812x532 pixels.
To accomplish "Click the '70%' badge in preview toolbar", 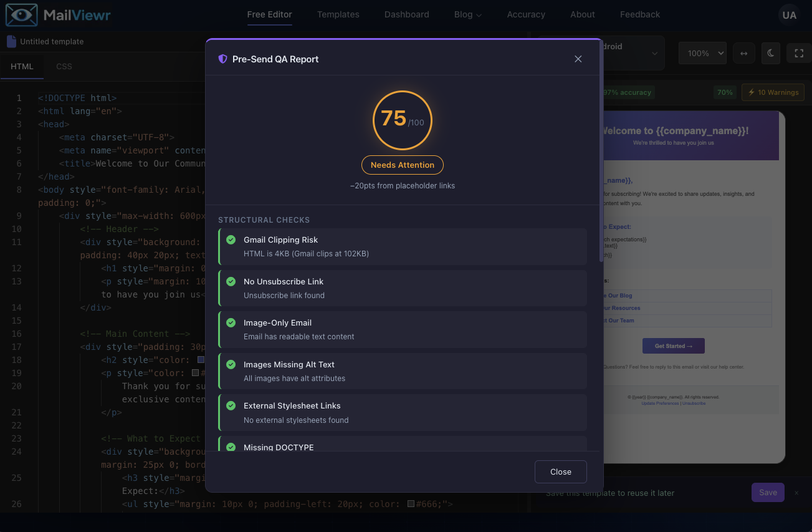I will pos(725,92).
